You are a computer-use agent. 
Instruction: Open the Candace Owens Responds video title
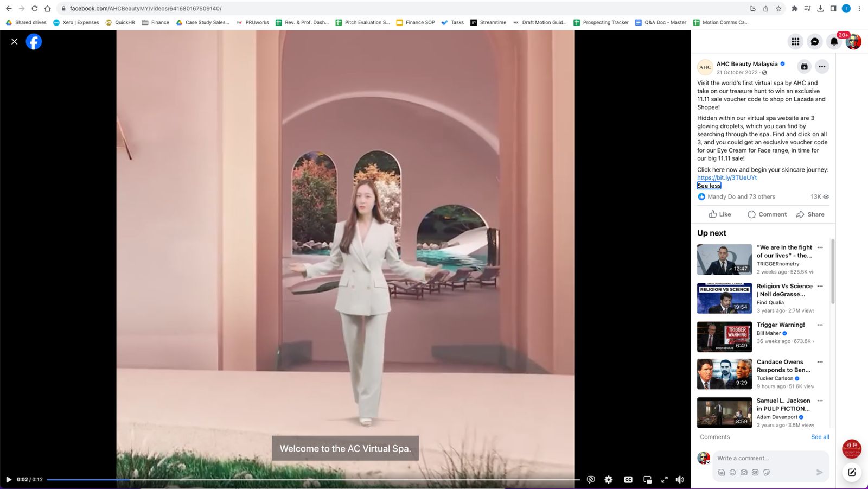pos(783,366)
